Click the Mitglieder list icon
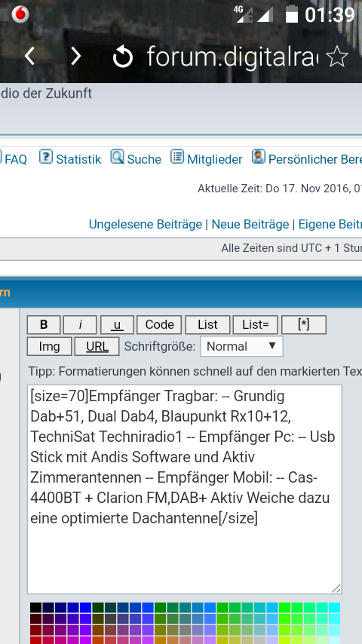Viewport: 362px width, 644px height. tap(177, 157)
